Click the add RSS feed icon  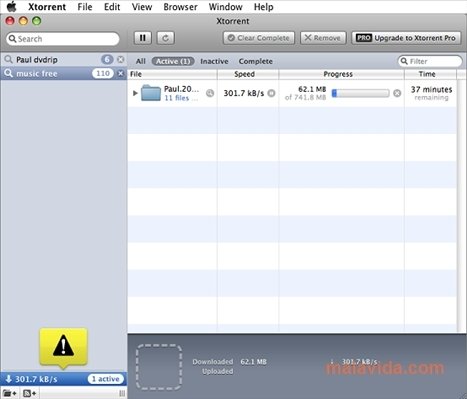(x=29, y=394)
